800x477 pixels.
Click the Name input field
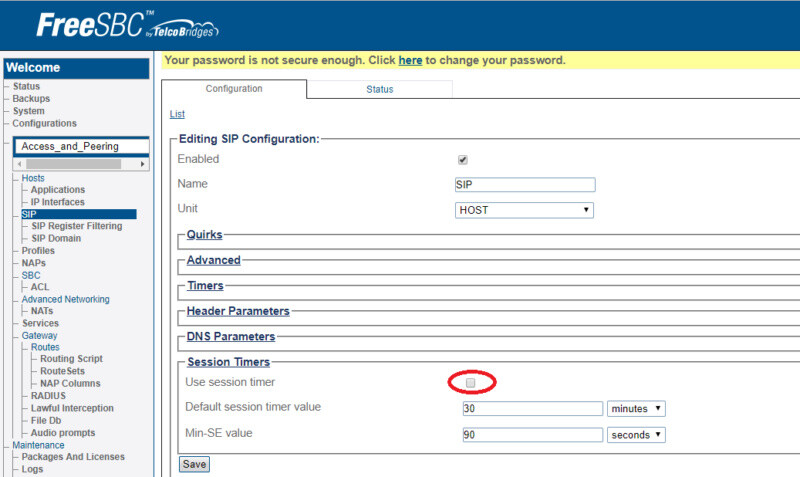[525, 185]
